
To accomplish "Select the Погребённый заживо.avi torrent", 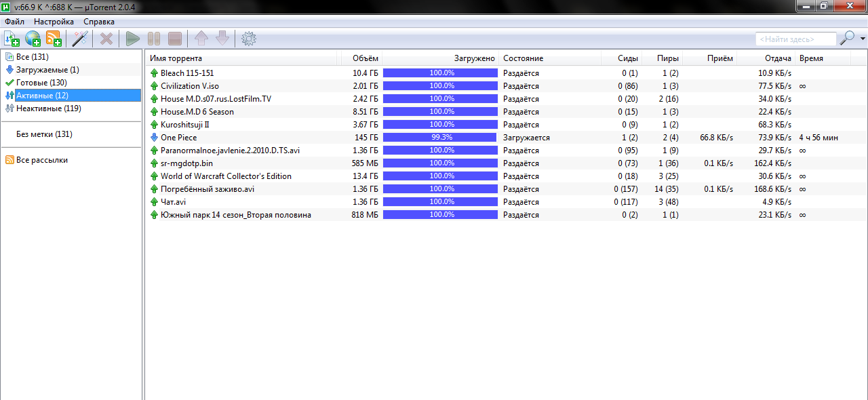I will pos(506,188).
